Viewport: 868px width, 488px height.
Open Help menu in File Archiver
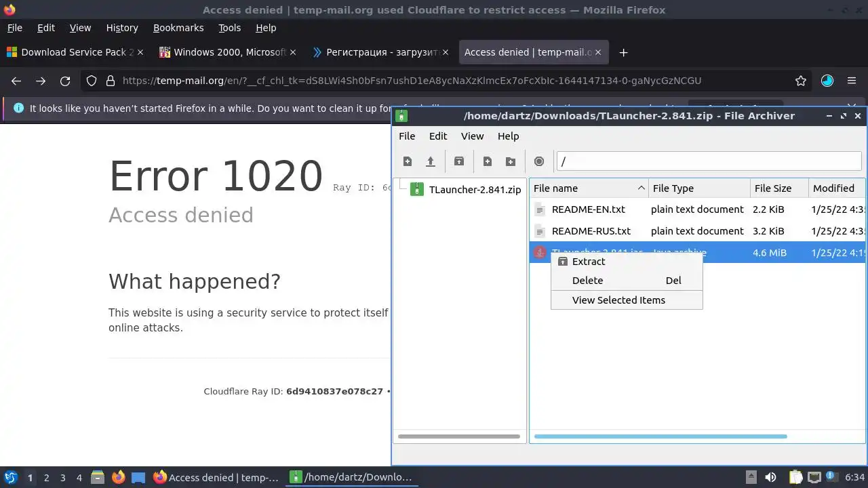click(508, 136)
